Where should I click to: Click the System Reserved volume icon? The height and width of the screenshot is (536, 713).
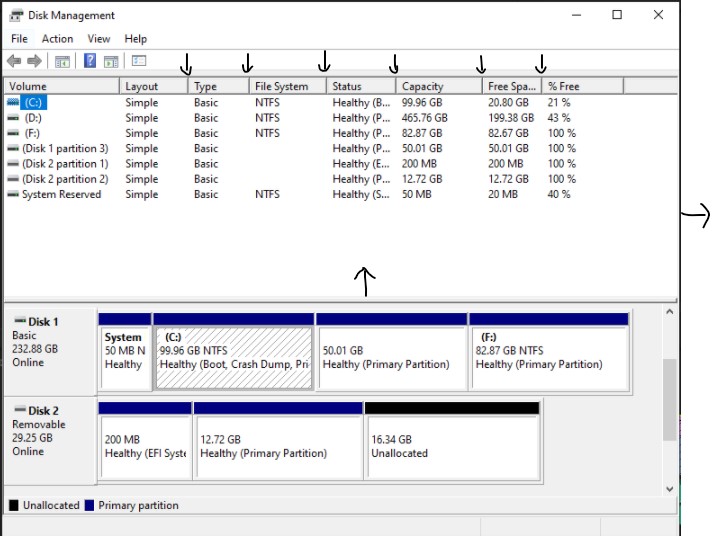click(13, 195)
